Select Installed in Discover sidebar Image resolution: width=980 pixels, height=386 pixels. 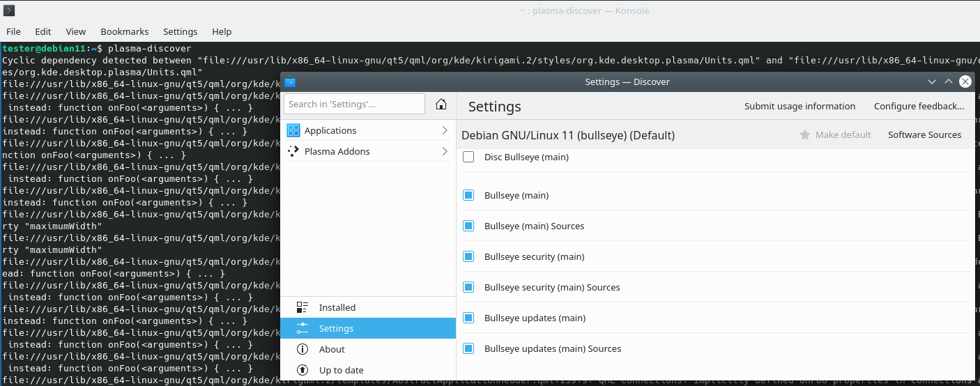point(368,307)
